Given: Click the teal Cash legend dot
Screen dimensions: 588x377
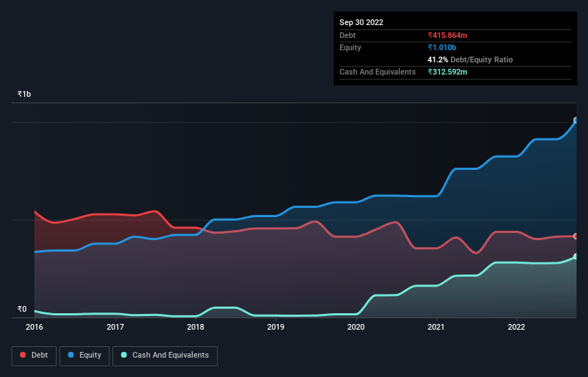Looking at the screenshot, I should click(124, 355).
